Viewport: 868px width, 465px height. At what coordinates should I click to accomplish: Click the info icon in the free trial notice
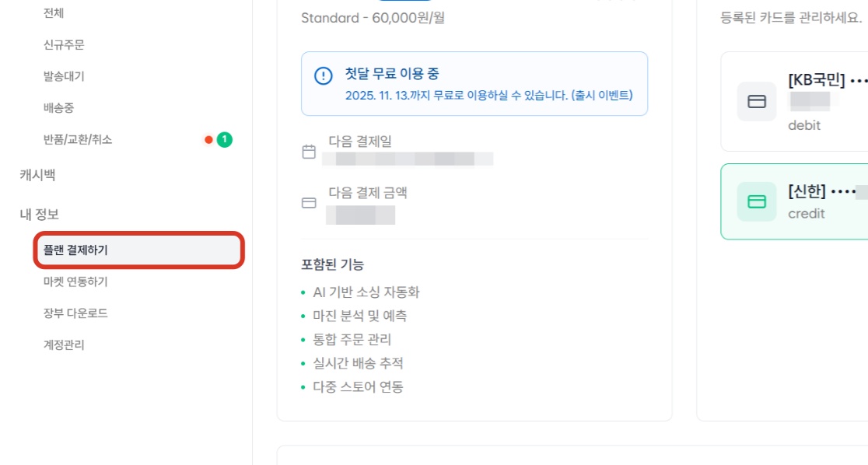(x=324, y=76)
